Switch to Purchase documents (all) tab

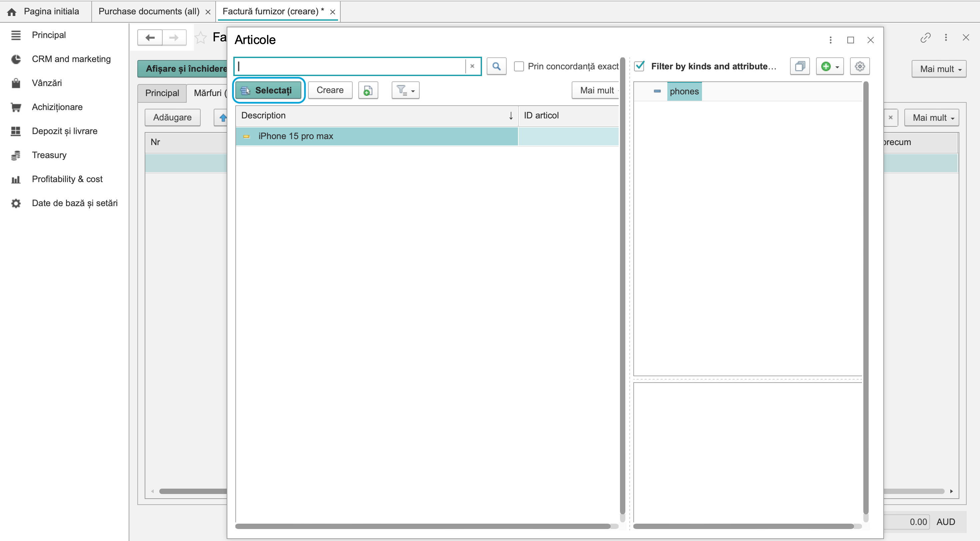[x=149, y=11]
